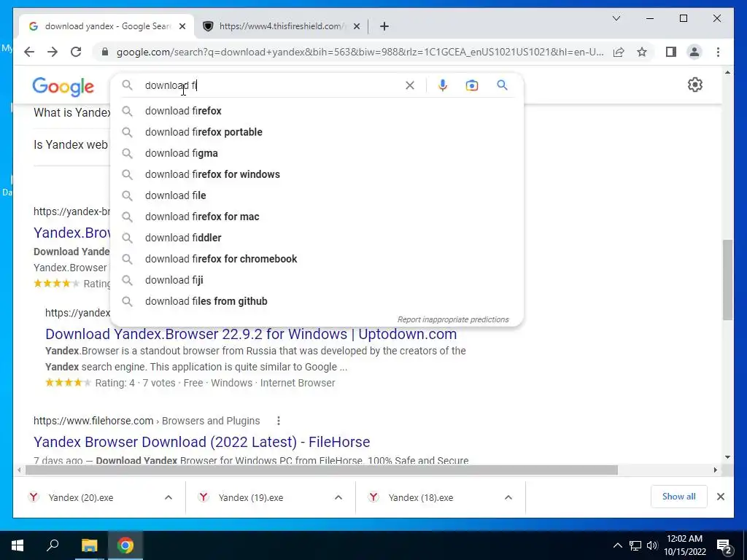Open the Chrome profile avatar
This screenshot has height=560, width=747.
[x=694, y=52]
